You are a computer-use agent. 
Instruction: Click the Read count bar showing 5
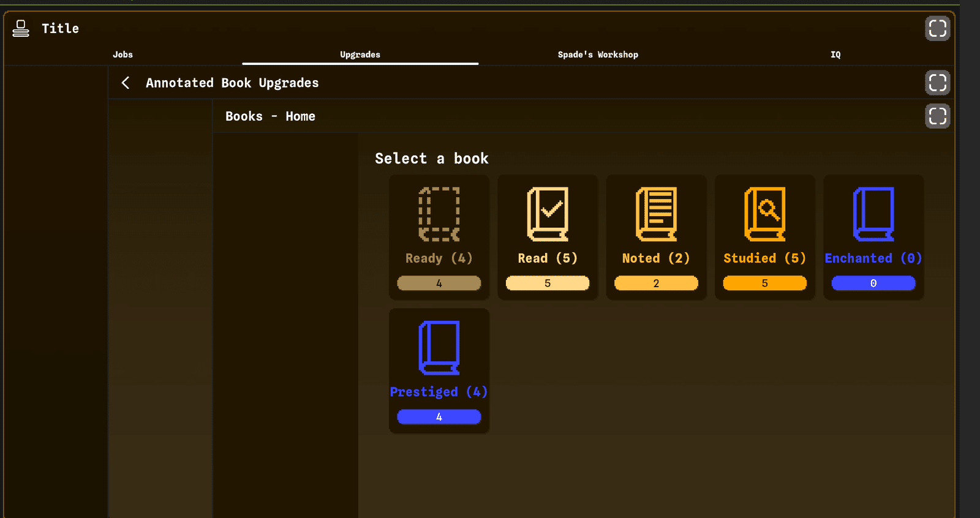[548, 283]
